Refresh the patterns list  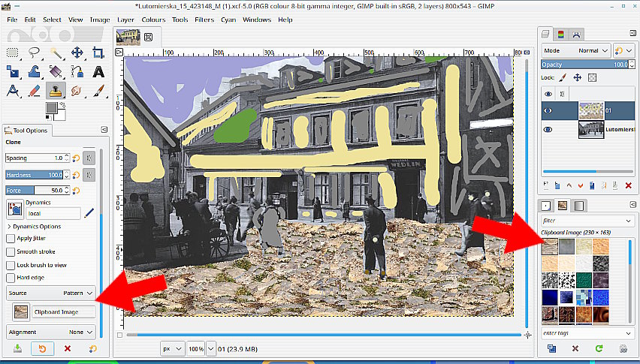(599, 348)
